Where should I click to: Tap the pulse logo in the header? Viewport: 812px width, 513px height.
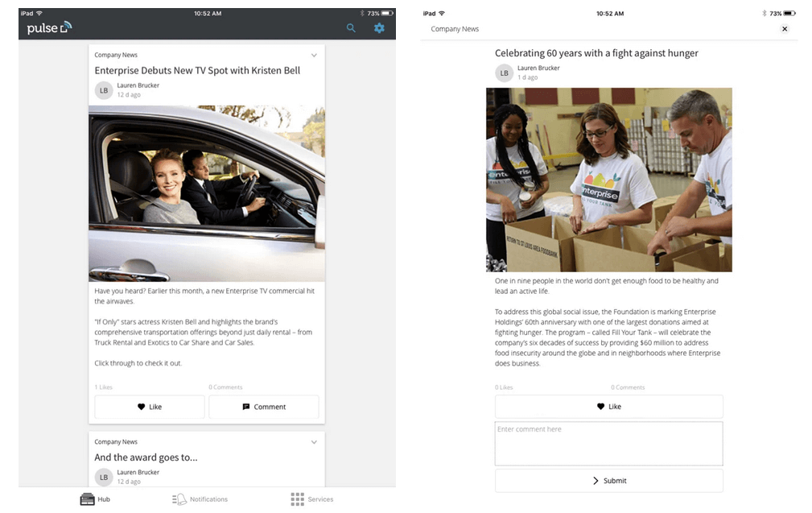[47, 27]
